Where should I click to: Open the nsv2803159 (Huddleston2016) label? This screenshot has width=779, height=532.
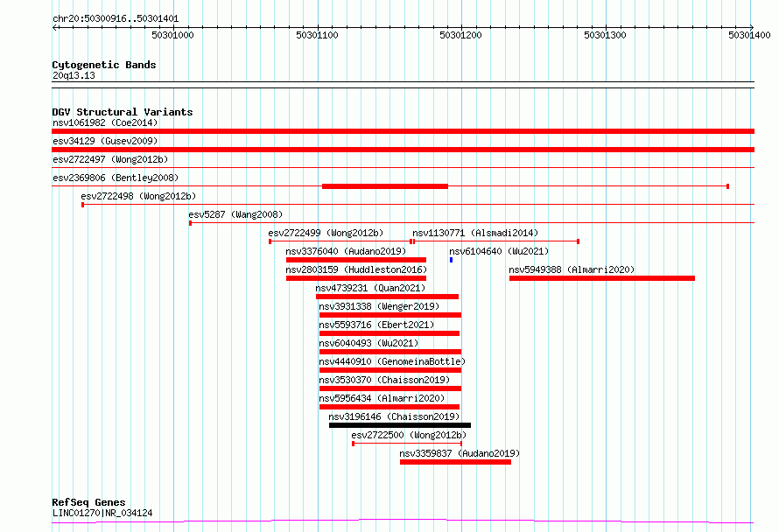(356, 269)
